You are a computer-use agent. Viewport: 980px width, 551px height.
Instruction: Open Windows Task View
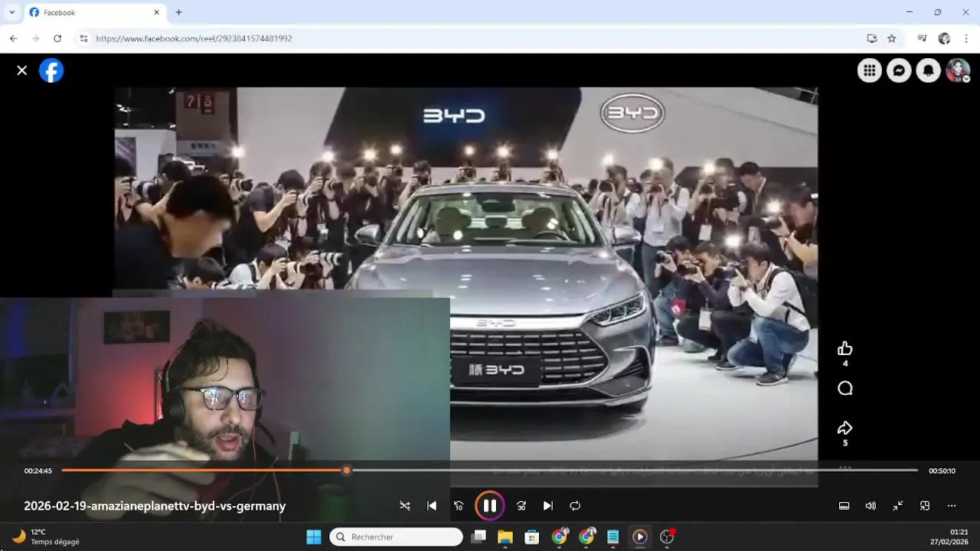pyautogui.click(x=479, y=537)
